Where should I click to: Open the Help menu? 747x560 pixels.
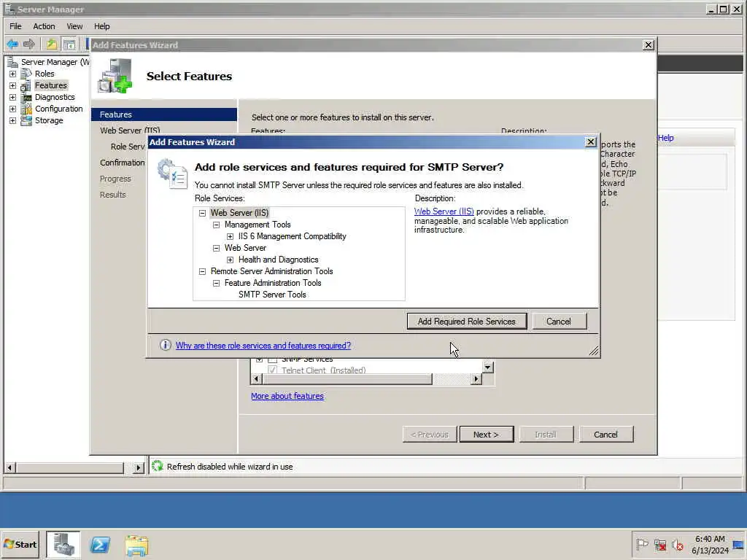(x=101, y=26)
